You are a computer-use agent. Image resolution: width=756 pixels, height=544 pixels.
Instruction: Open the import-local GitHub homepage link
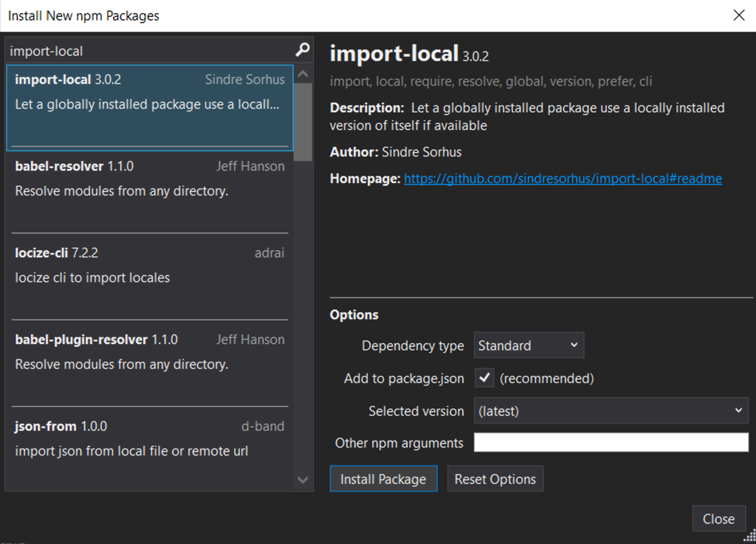pyautogui.click(x=563, y=179)
